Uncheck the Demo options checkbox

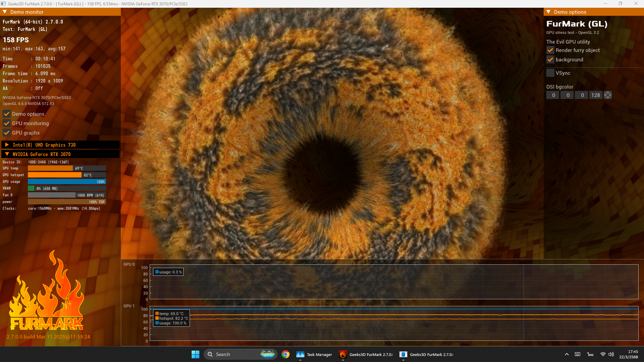(x=6, y=114)
